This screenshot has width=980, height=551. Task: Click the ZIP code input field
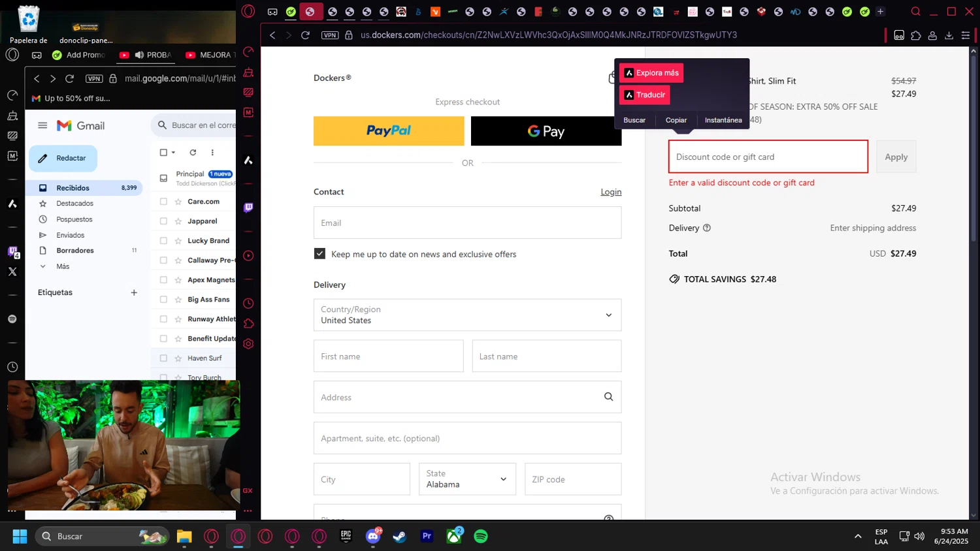(x=573, y=479)
